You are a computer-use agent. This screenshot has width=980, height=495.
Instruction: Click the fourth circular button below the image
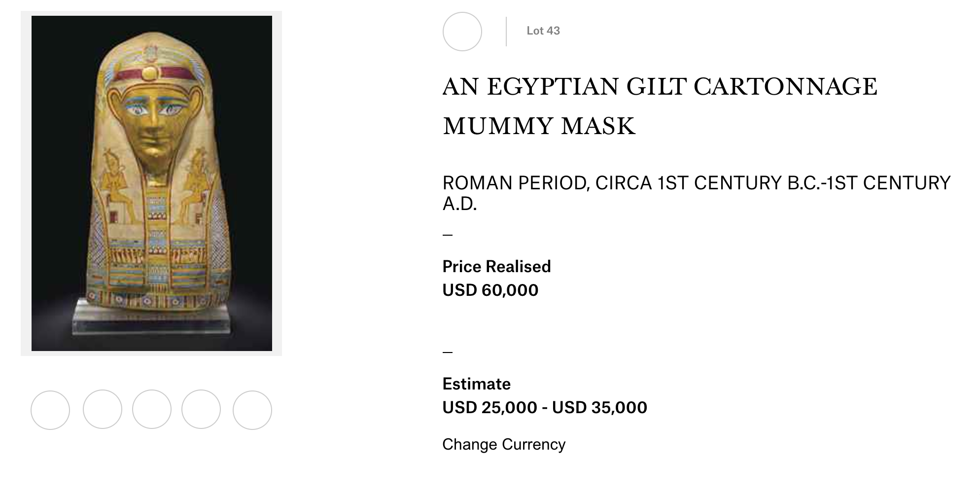pyautogui.click(x=201, y=410)
